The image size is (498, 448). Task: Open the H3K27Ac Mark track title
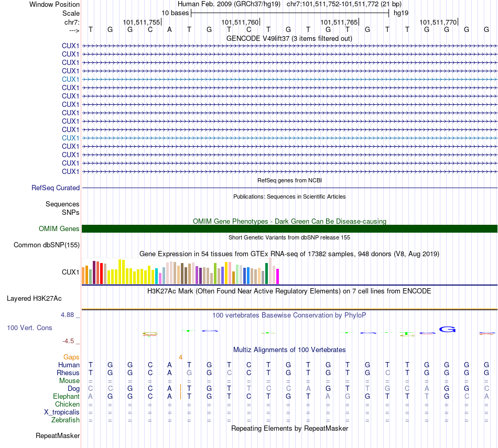pos(289,291)
